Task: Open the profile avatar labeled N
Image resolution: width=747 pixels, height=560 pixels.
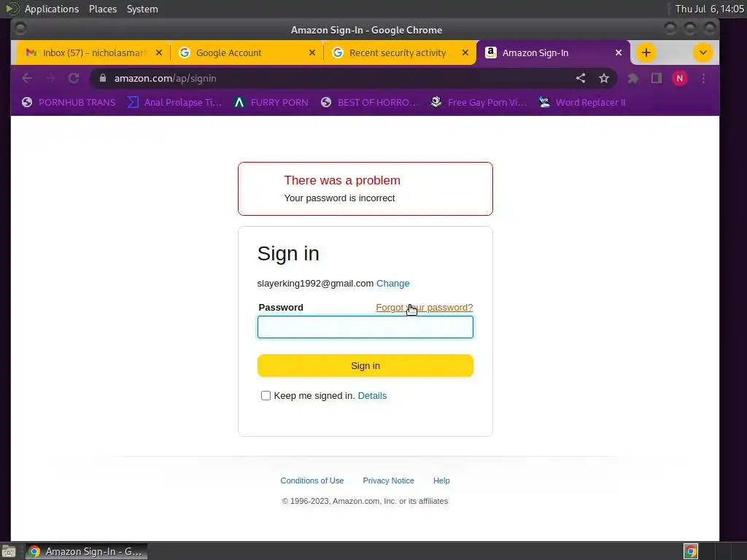Action: 679,78
